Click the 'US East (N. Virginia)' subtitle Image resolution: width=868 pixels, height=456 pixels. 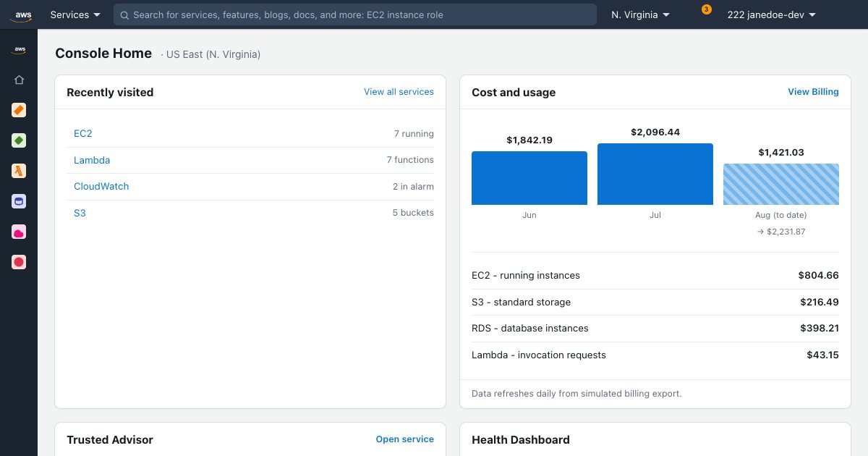pos(213,54)
